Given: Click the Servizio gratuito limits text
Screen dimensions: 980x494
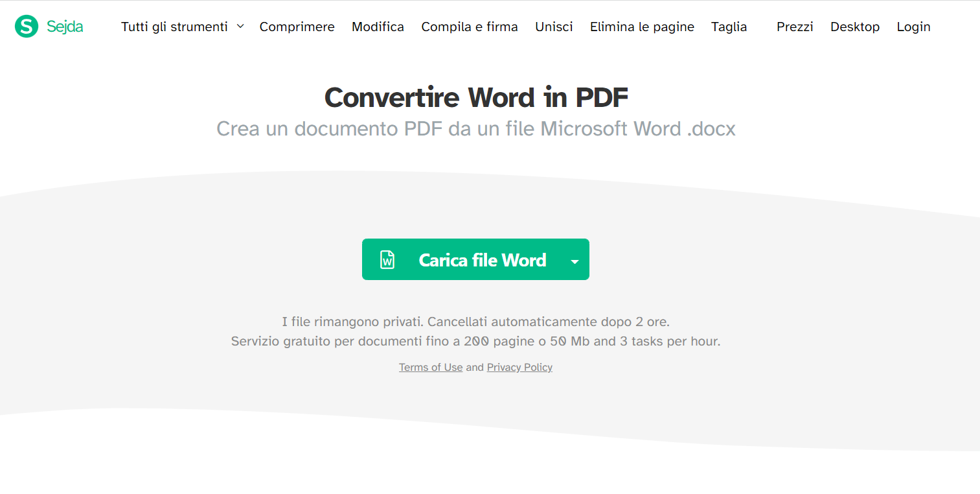Looking at the screenshot, I should click(x=476, y=341).
